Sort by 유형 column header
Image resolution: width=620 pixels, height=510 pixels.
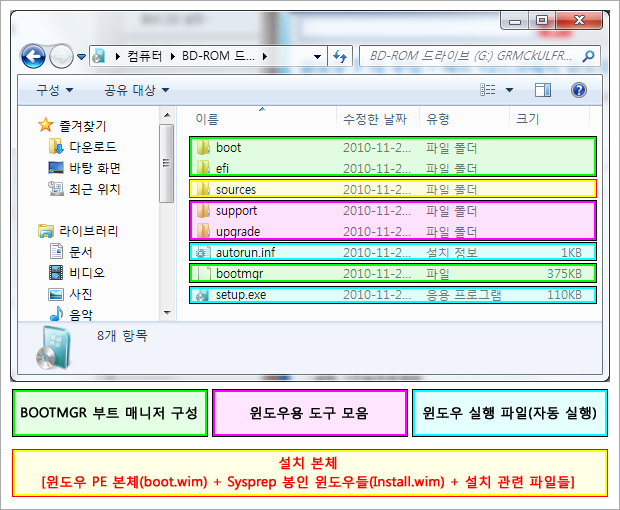438,119
